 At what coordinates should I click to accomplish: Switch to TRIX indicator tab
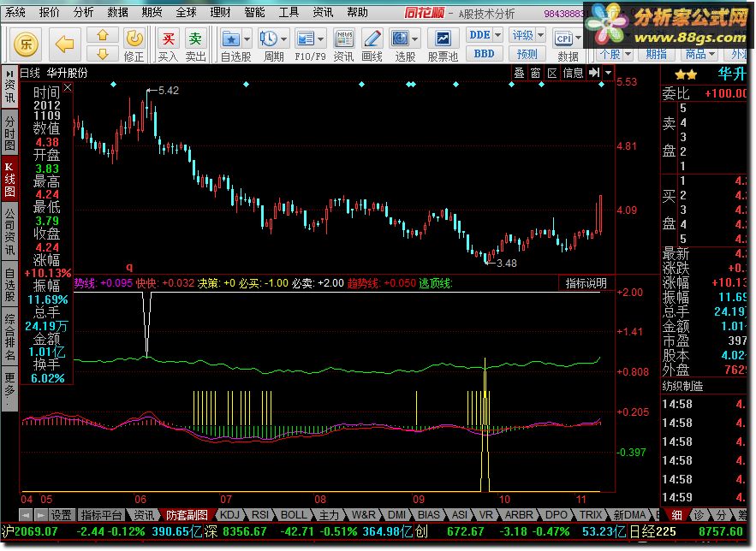pyautogui.click(x=591, y=514)
